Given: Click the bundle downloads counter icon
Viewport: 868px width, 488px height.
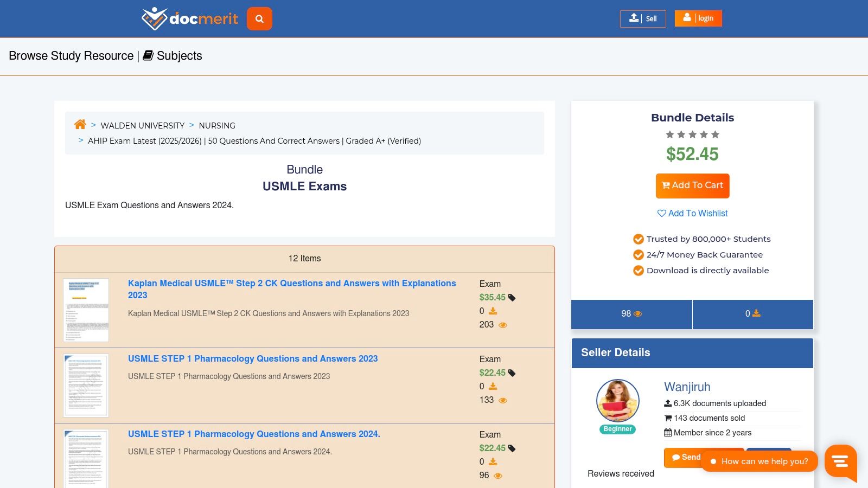Looking at the screenshot, I should tap(756, 313).
